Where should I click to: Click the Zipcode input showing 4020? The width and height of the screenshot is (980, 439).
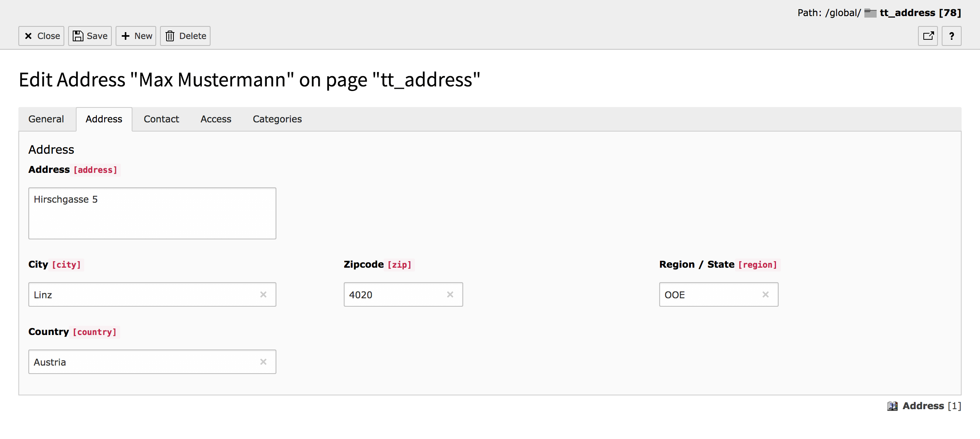click(x=394, y=294)
